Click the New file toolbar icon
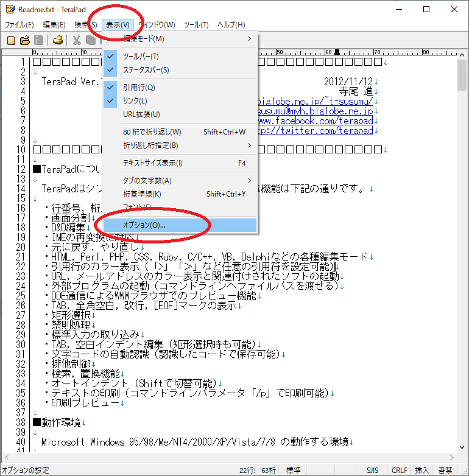Image resolution: width=469 pixels, height=476 pixels. (x=11, y=40)
